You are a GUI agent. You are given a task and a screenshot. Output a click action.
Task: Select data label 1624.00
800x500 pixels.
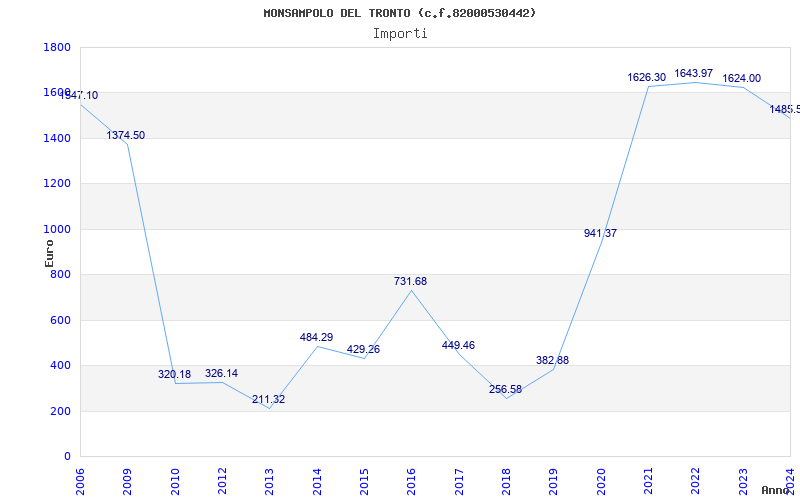(741, 78)
